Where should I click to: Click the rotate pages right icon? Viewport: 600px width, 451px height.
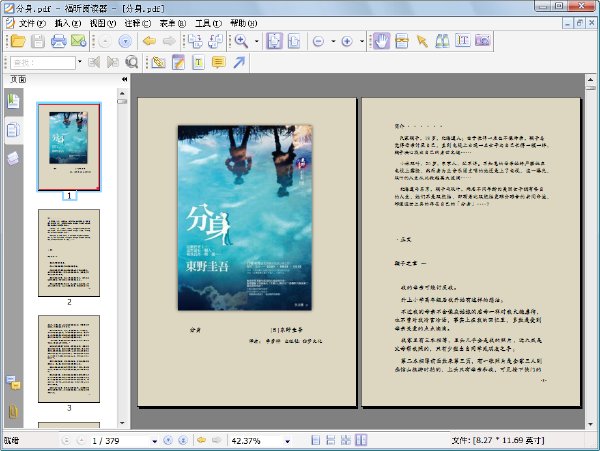click(215, 41)
